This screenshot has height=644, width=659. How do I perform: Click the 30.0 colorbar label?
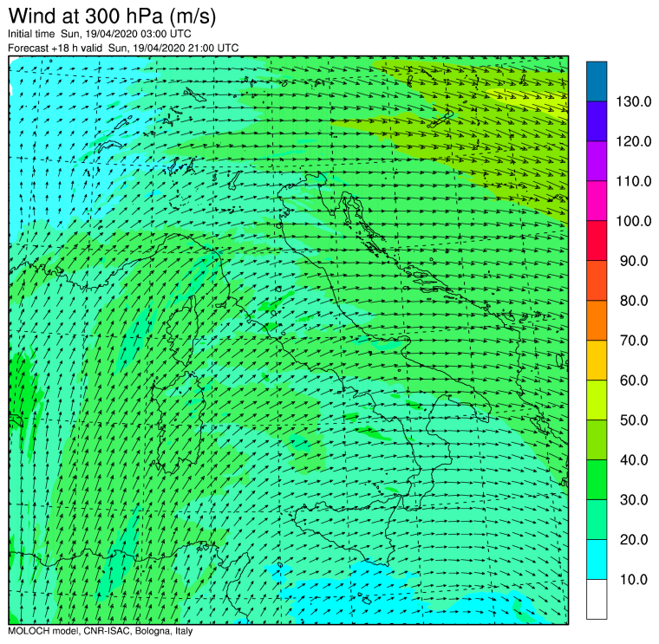[634, 500]
